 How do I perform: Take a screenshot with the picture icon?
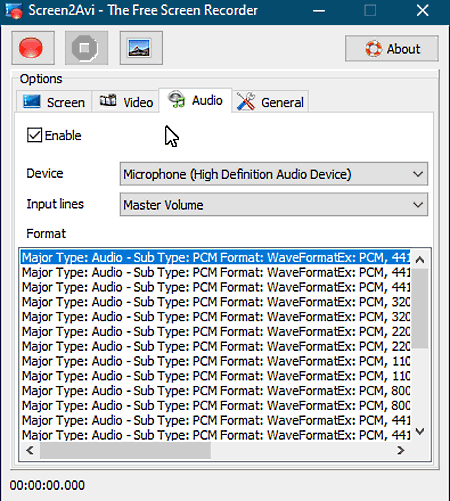click(x=141, y=48)
